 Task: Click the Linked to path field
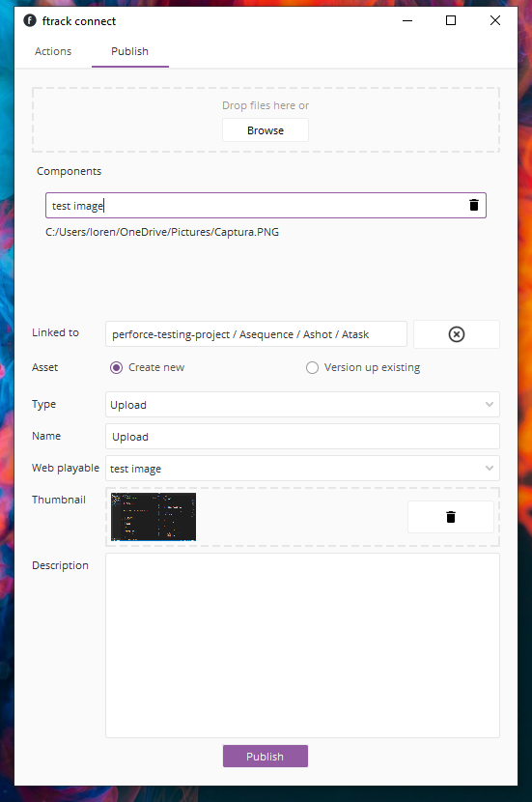click(x=256, y=334)
